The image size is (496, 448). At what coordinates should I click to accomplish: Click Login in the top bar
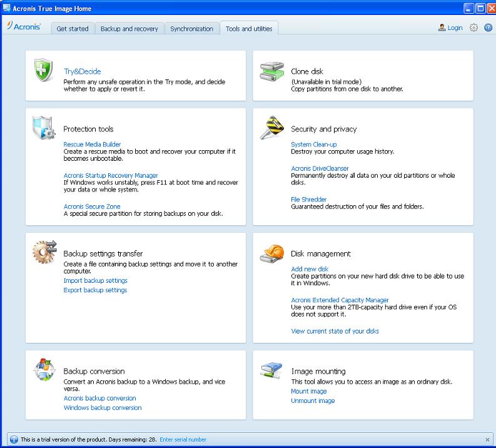tap(450, 28)
